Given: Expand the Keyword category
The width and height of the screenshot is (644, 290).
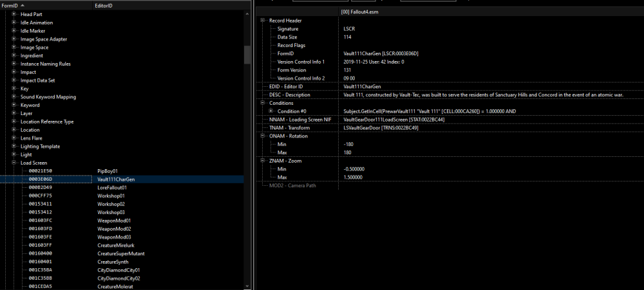Looking at the screenshot, I should pos(14,105).
